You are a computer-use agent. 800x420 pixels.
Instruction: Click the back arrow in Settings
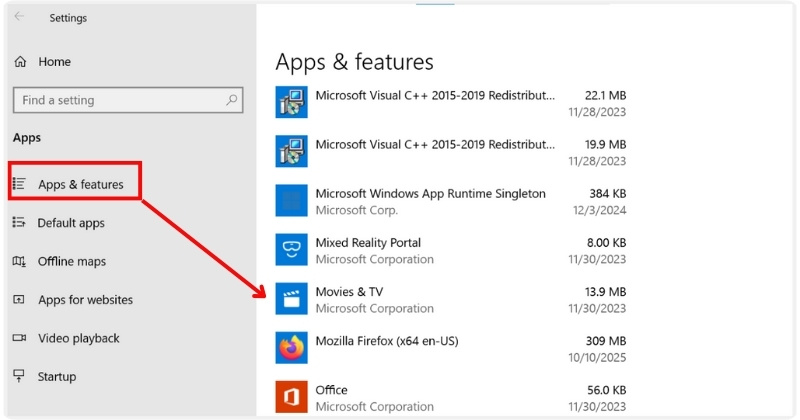[19, 16]
